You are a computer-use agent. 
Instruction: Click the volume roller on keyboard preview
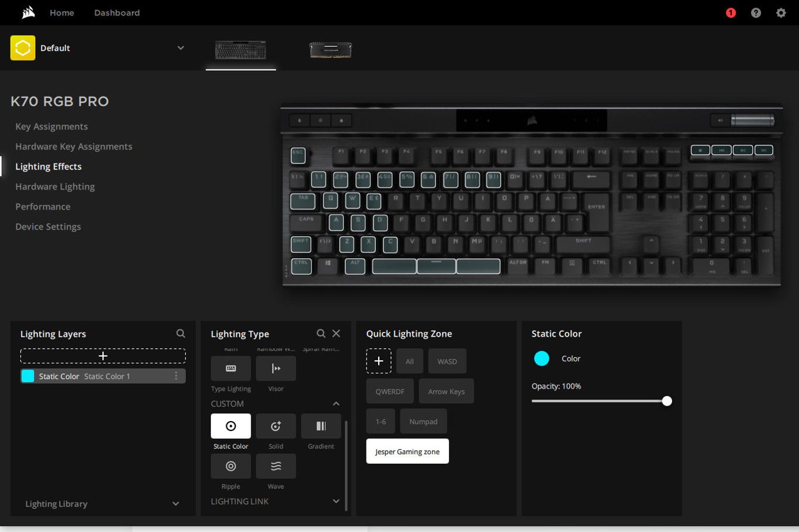pos(752,120)
